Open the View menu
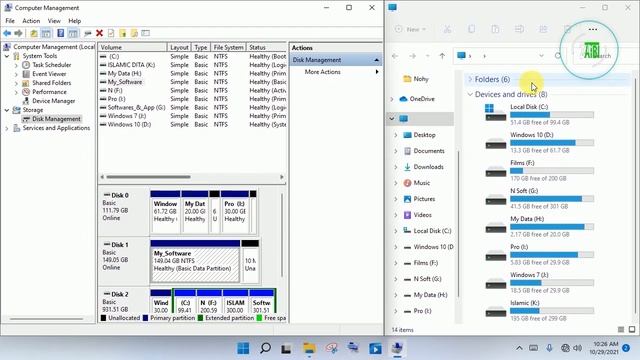Viewport: 640px width, 360px height. coord(54,21)
